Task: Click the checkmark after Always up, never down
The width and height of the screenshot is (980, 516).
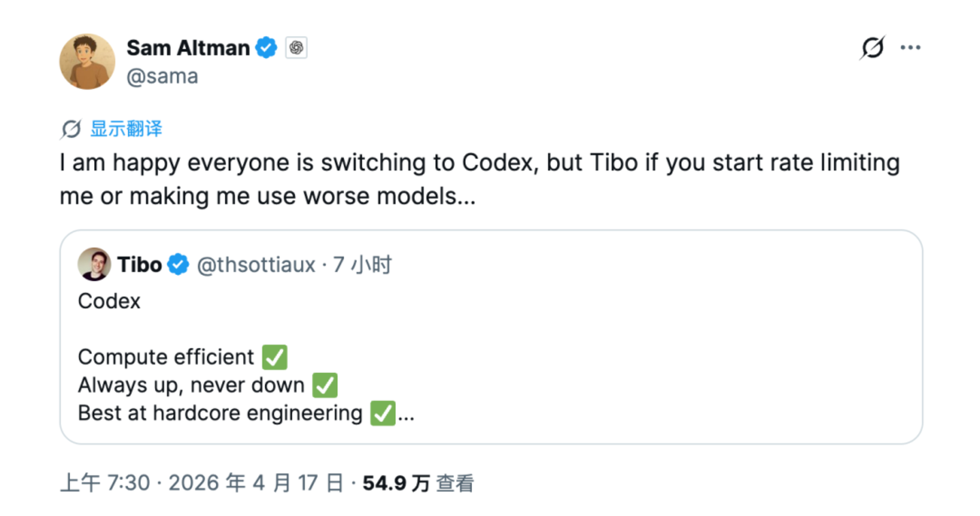Action: coord(325,385)
